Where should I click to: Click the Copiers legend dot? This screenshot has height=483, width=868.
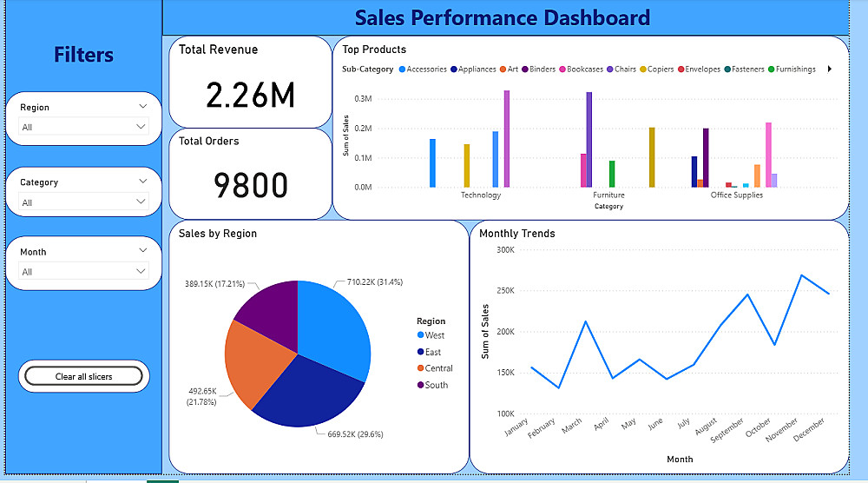[643, 69]
